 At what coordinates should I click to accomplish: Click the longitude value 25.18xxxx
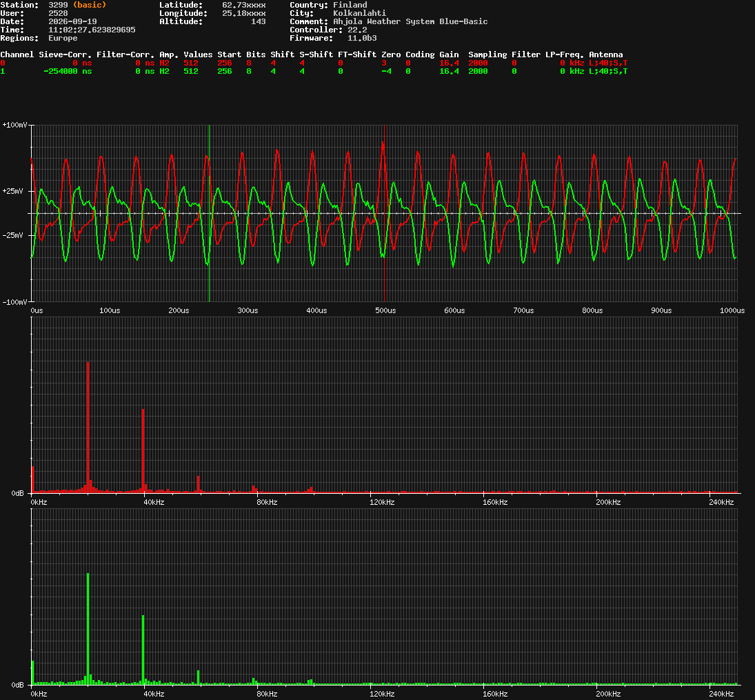[243, 13]
